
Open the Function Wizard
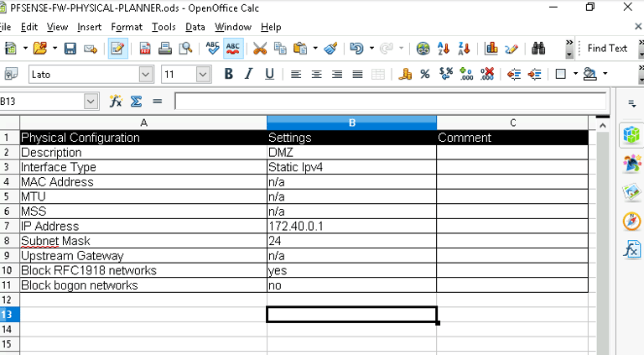pos(116,101)
